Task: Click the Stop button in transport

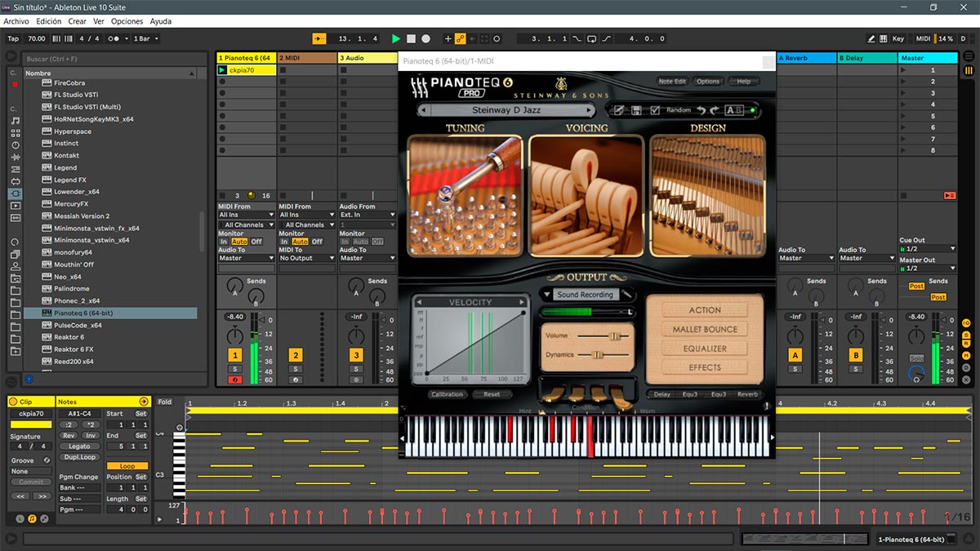Action: [411, 38]
